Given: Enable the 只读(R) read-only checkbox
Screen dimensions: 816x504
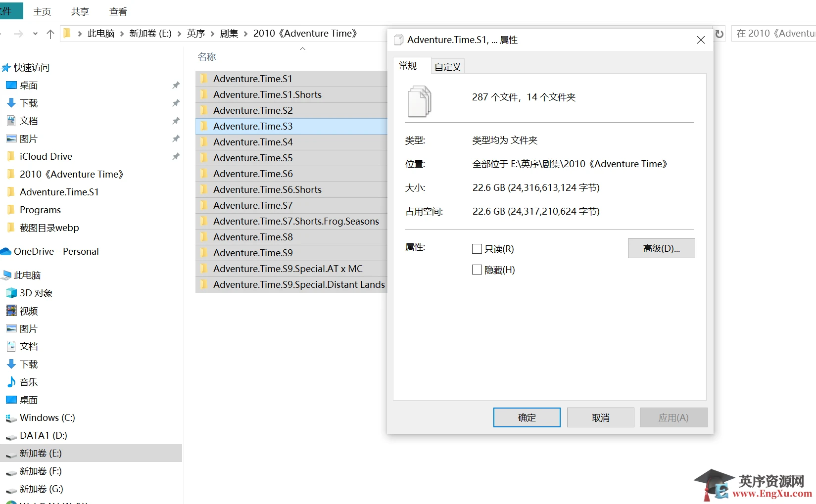Looking at the screenshot, I should (477, 249).
